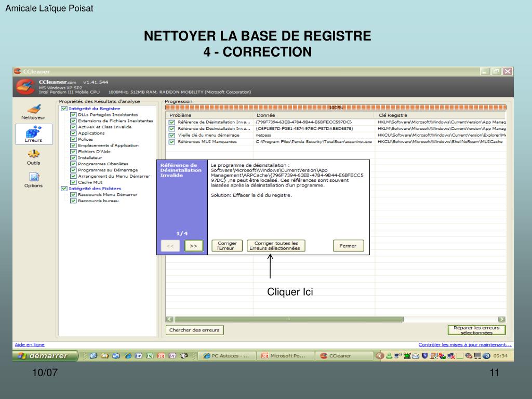The image size is (532, 399).
Task: Click Corriger l'Erreur button
Action: coord(227,246)
